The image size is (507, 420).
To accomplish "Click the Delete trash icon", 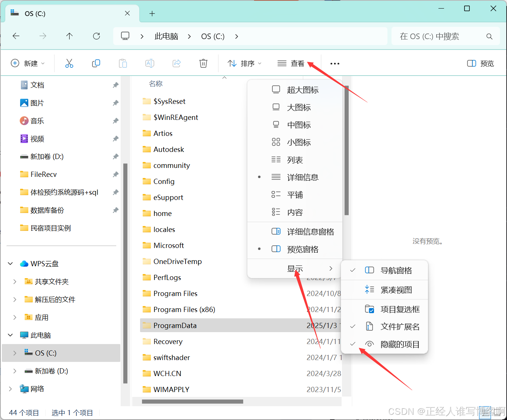I will pos(203,63).
